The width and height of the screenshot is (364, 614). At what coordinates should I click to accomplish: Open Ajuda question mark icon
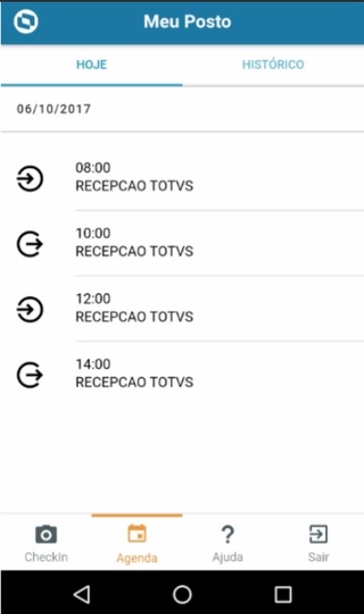[227, 534]
